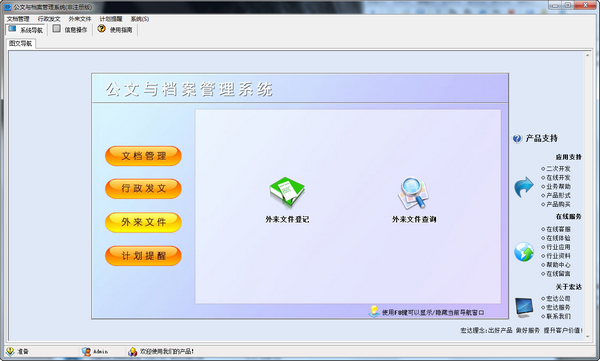Click the app icon in the title bar
The height and width of the screenshot is (361, 600).
pyautogui.click(x=8, y=7)
